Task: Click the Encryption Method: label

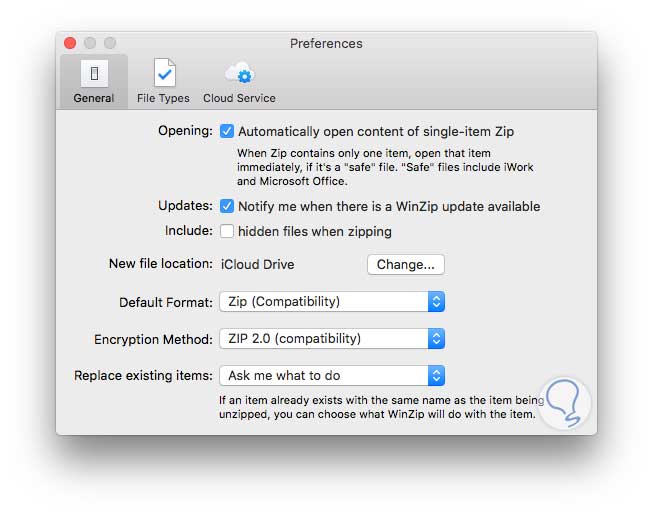Action: tap(153, 339)
